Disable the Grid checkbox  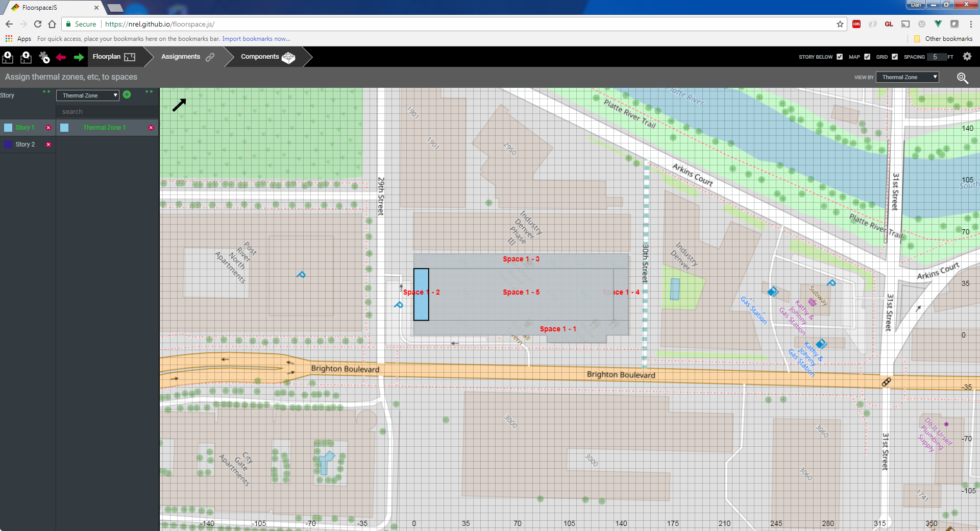tap(895, 57)
